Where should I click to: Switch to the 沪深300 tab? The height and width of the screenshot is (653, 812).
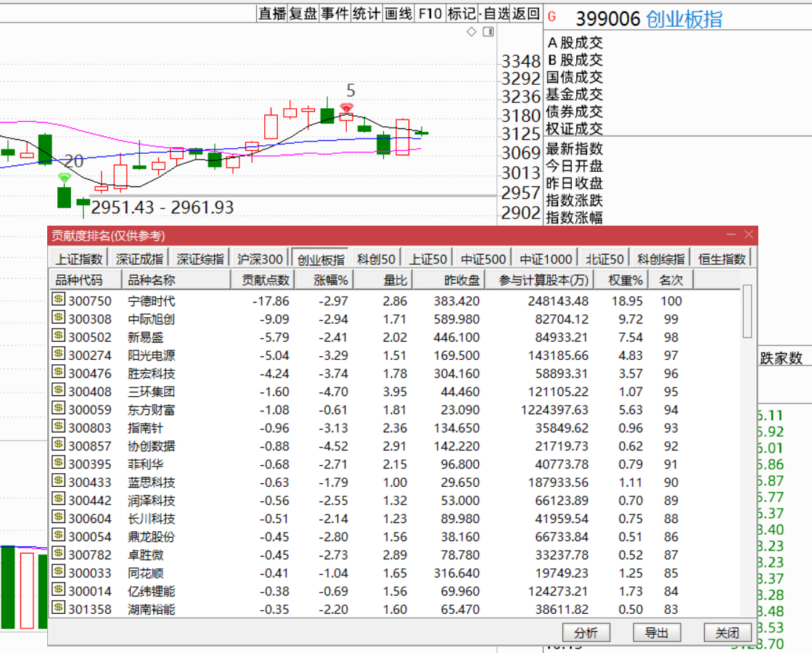coord(260,258)
